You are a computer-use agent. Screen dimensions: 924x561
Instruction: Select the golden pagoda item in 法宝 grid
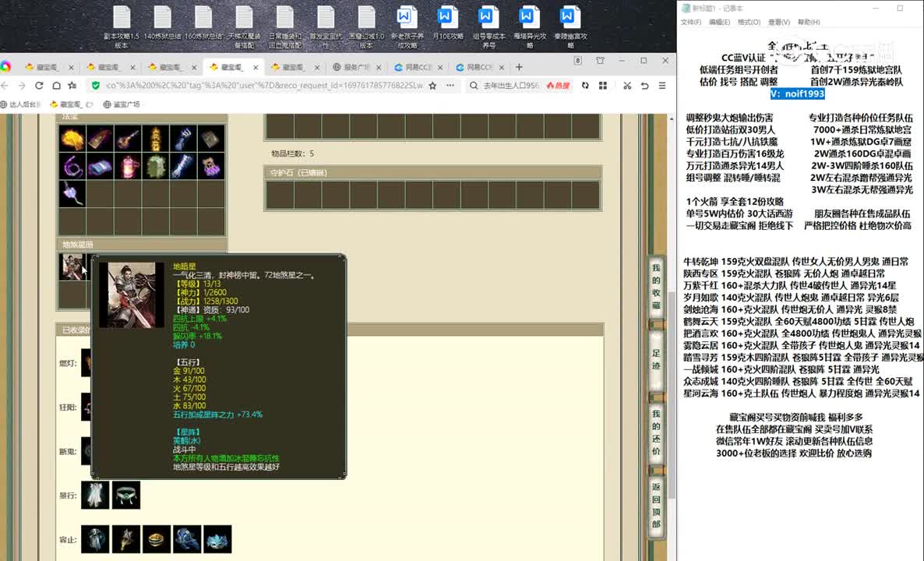pos(156,139)
